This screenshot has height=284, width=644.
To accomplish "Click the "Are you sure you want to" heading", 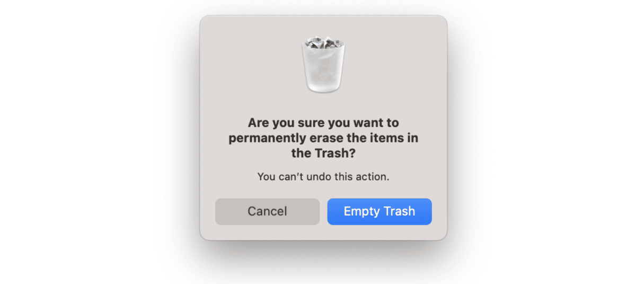I will (323, 123).
